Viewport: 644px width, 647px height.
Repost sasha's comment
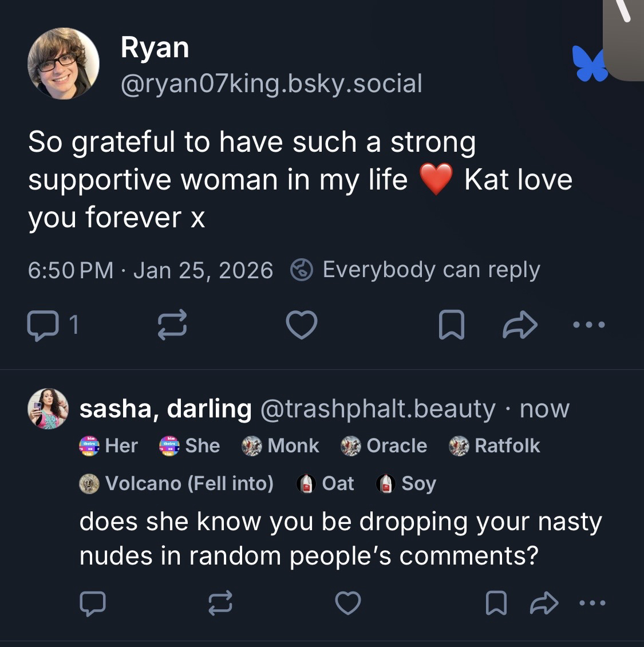[219, 603]
